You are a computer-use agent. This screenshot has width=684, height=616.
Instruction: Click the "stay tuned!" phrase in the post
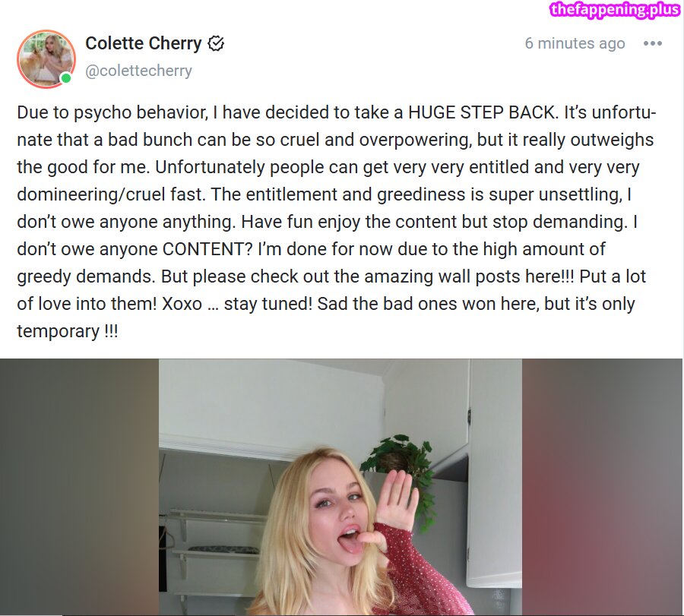(x=268, y=305)
